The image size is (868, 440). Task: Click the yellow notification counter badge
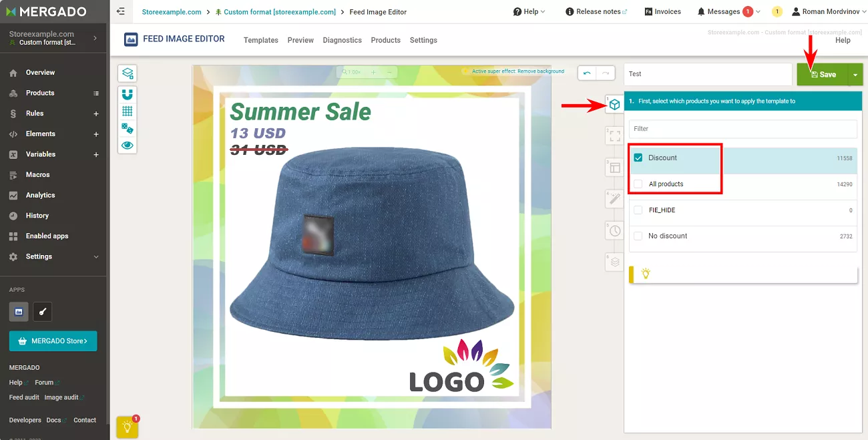777,11
